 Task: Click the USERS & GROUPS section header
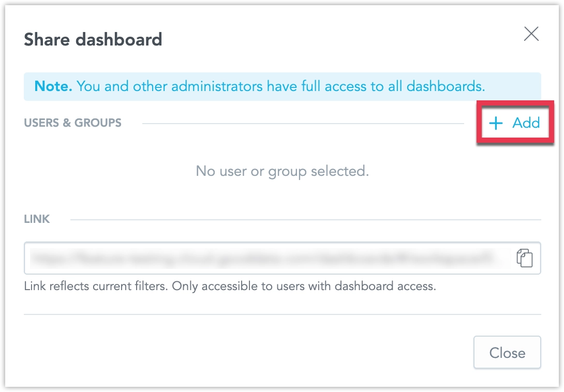72,123
